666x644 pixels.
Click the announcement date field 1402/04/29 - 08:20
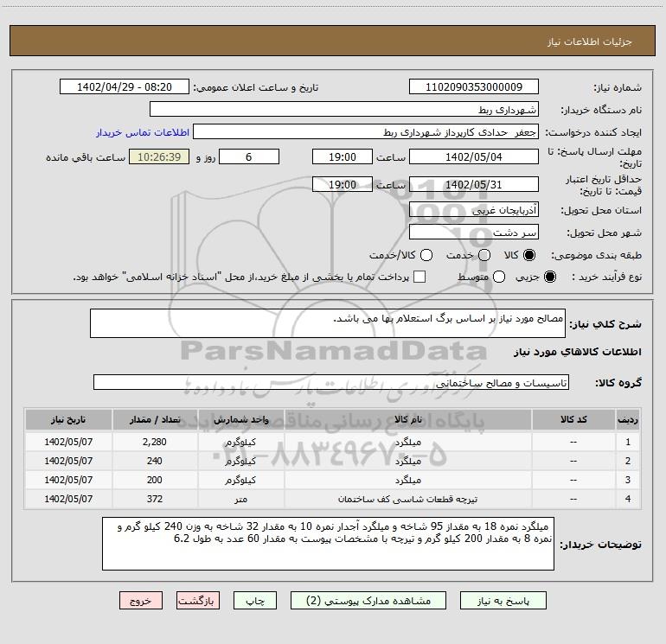125,87
